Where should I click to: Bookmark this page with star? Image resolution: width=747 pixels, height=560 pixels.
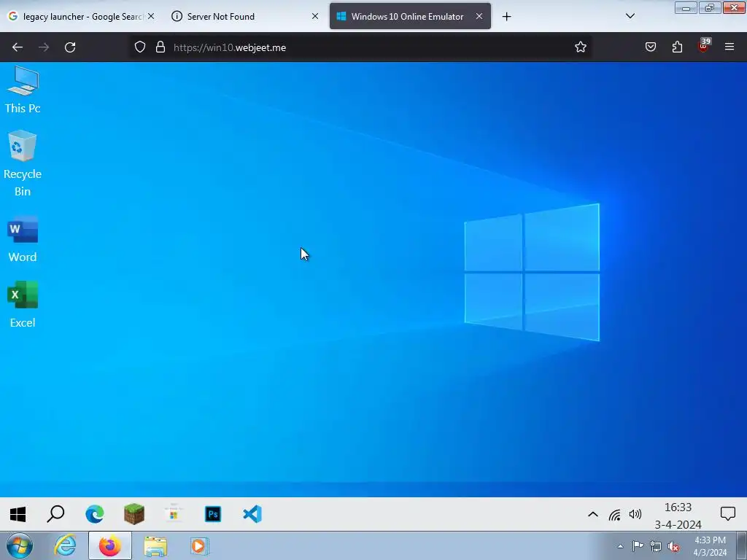(580, 47)
